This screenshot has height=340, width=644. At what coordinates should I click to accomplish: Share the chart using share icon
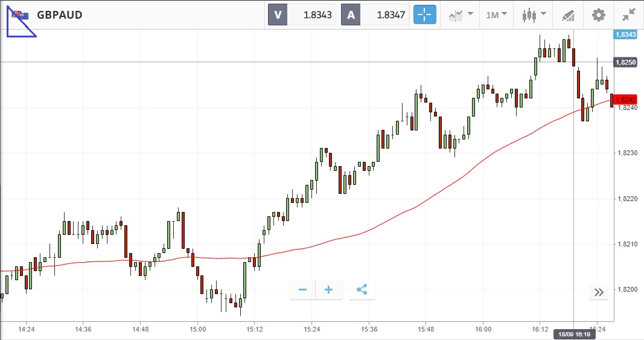pos(362,290)
